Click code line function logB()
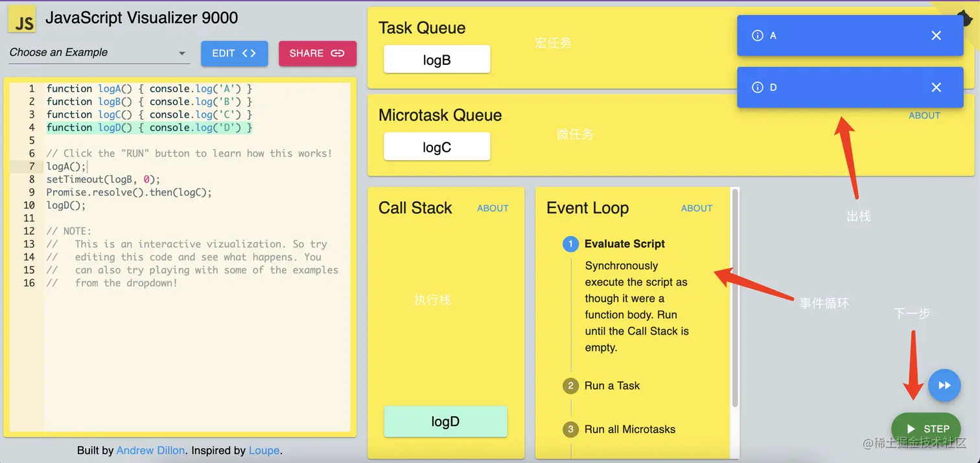Screen dimensions: 980x463 click(x=149, y=102)
